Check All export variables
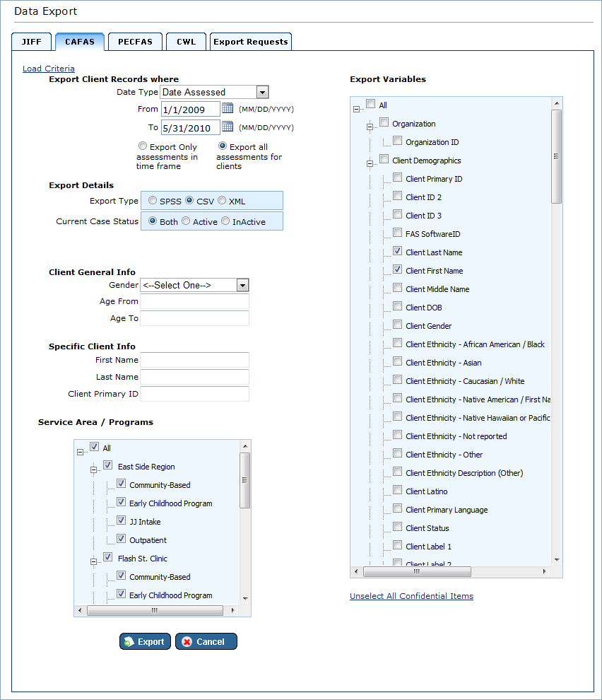602x700 pixels. pyautogui.click(x=370, y=103)
